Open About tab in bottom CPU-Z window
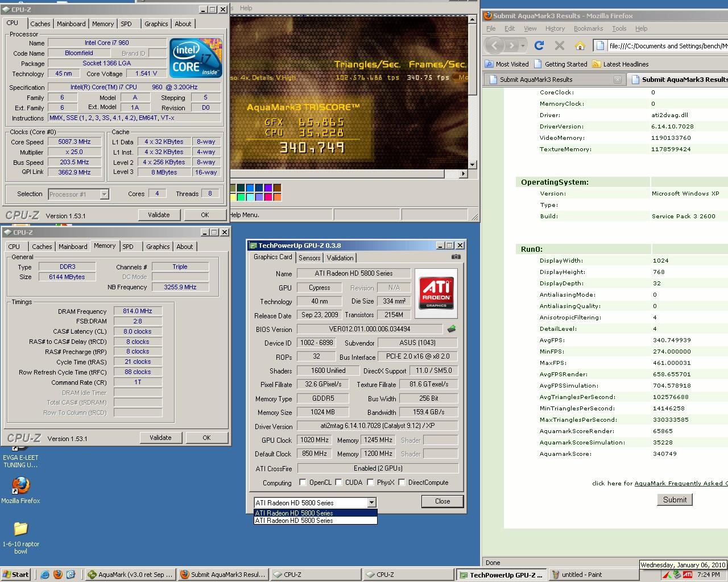 coord(184,247)
